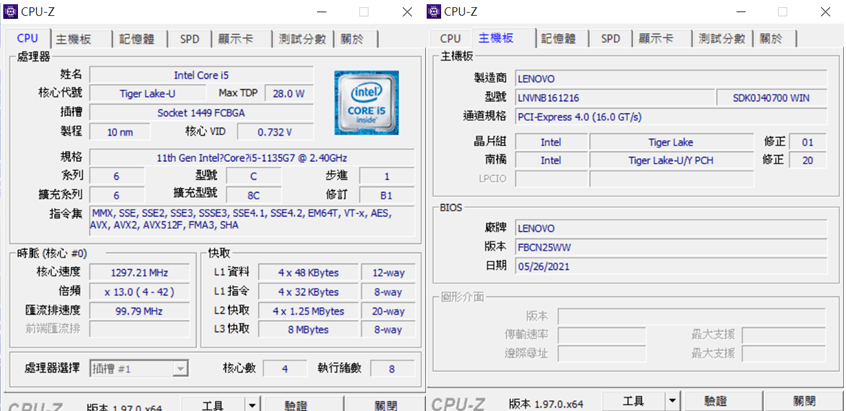Minimize the left CPU-Z window
Screen dimensions: 846x411
322,12
